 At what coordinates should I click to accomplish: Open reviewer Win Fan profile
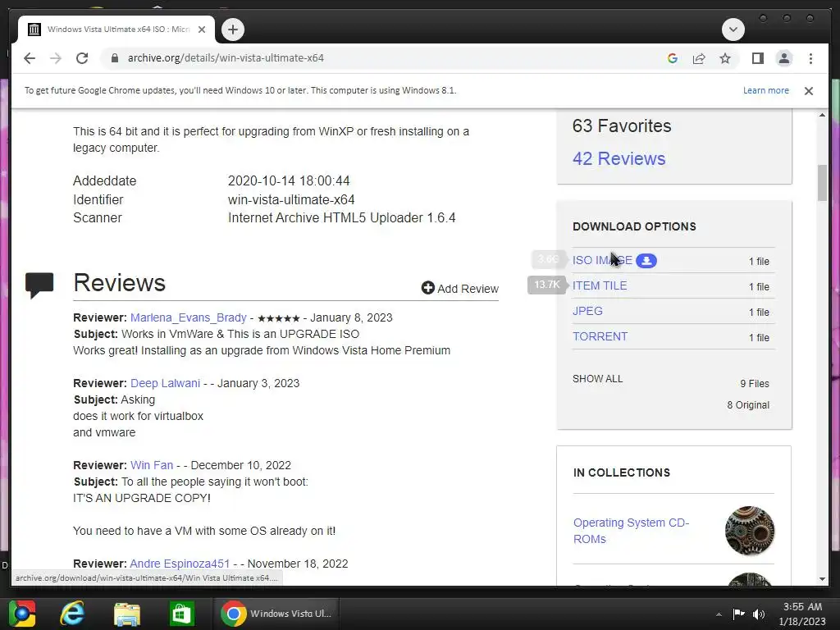point(152,466)
